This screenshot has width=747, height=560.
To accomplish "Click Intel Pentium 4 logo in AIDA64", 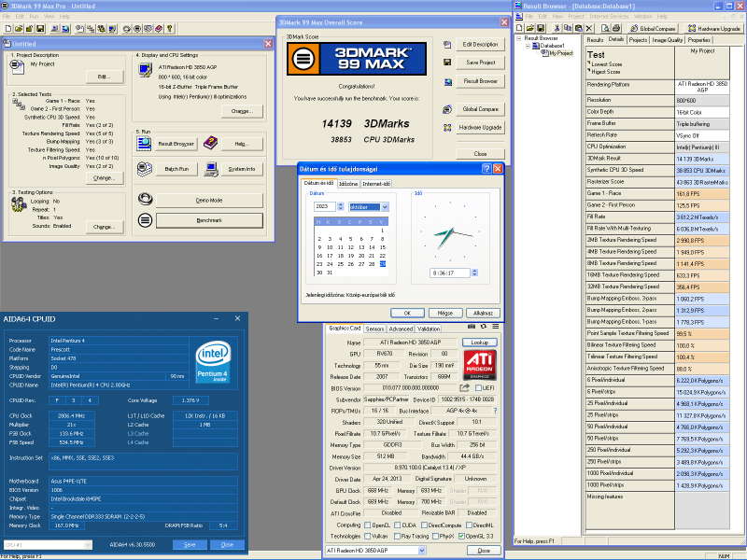I will click(x=213, y=362).
